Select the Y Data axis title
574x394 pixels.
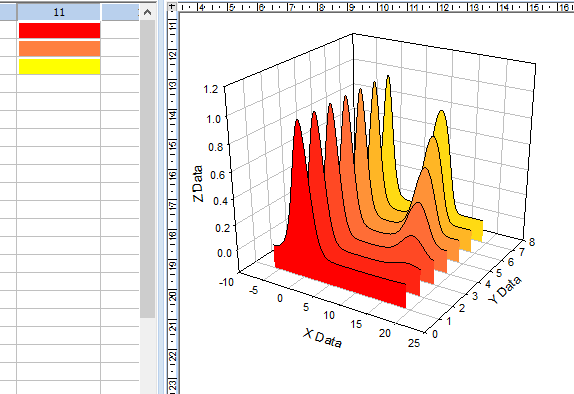click(x=505, y=290)
